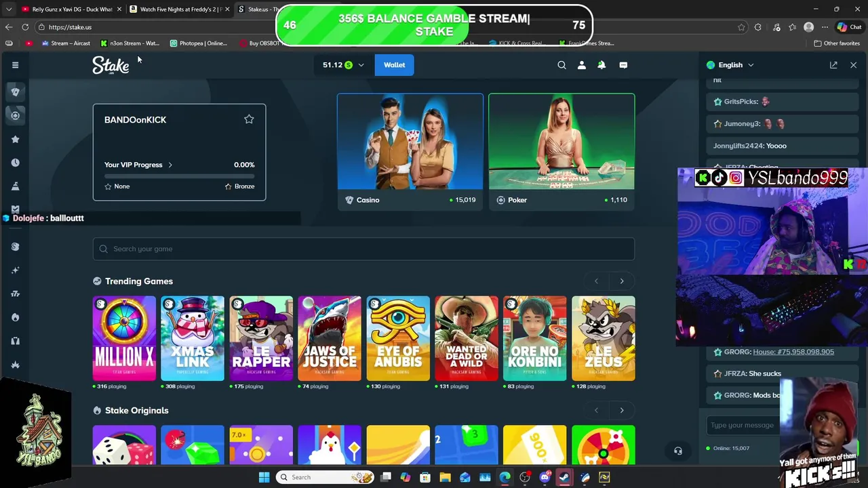Open the hamburger menu in Stake sidebar
The image size is (868, 488).
pyautogui.click(x=15, y=65)
